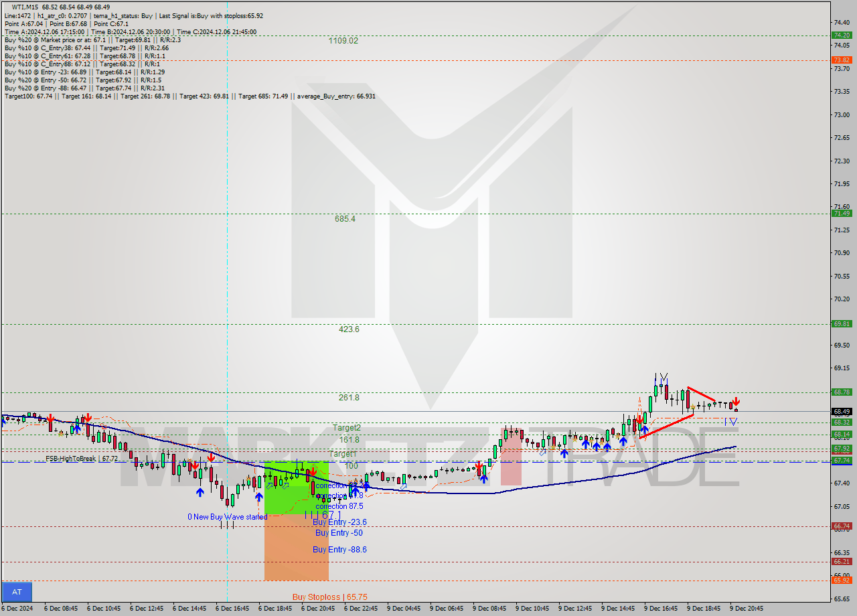Click the upper red trendline of triangle
The height and width of the screenshot is (616, 857).
point(701,394)
